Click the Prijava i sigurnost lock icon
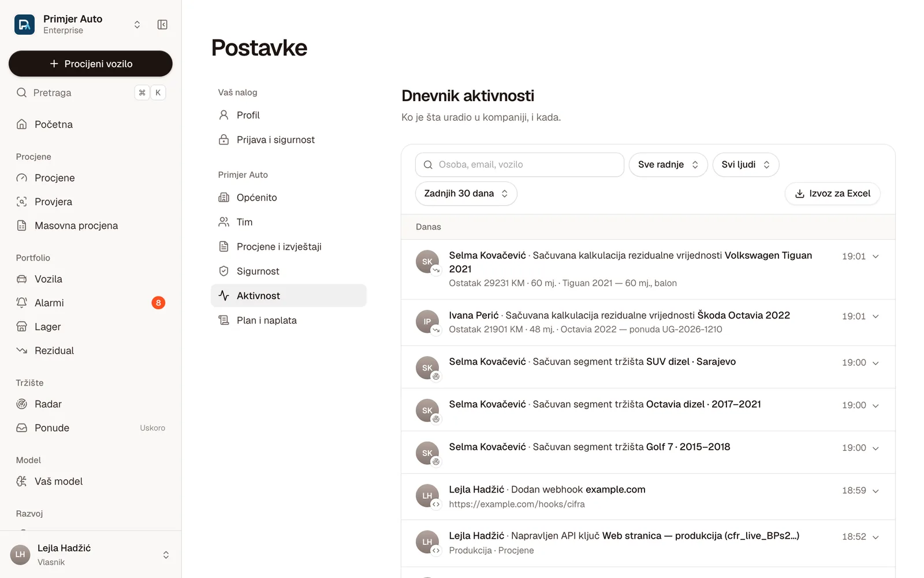The width and height of the screenshot is (924, 578). click(224, 140)
